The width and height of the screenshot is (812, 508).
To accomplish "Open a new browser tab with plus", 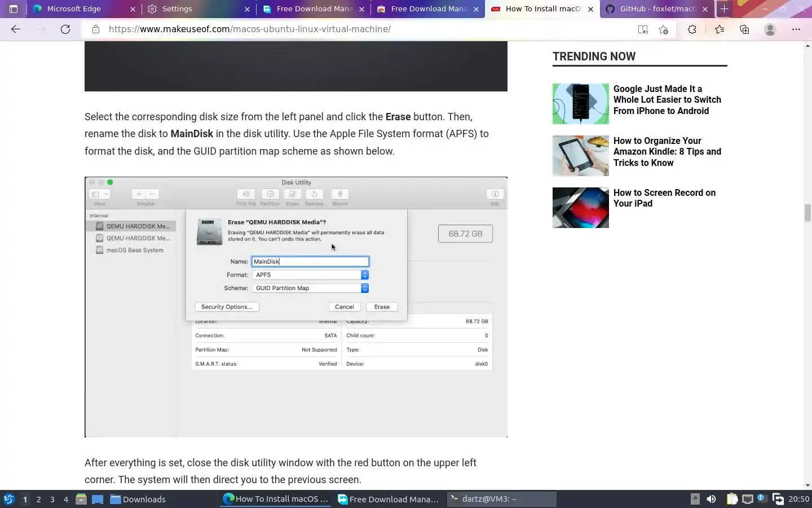I will point(724,9).
